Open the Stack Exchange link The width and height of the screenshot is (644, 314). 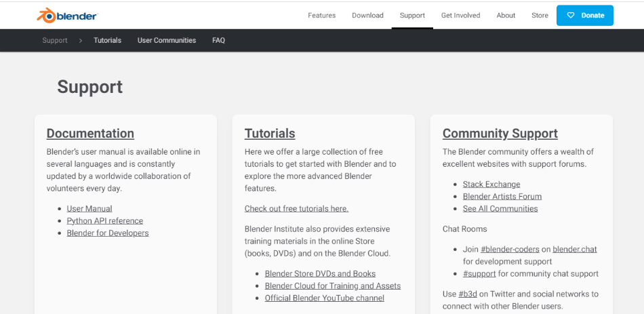tap(491, 184)
